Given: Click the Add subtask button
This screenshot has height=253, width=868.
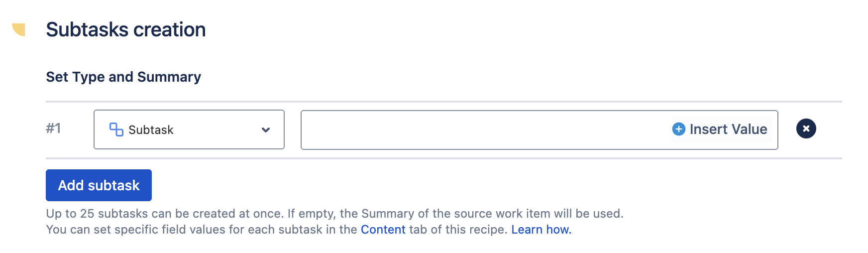Looking at the screenshot, I should point(99,185).
